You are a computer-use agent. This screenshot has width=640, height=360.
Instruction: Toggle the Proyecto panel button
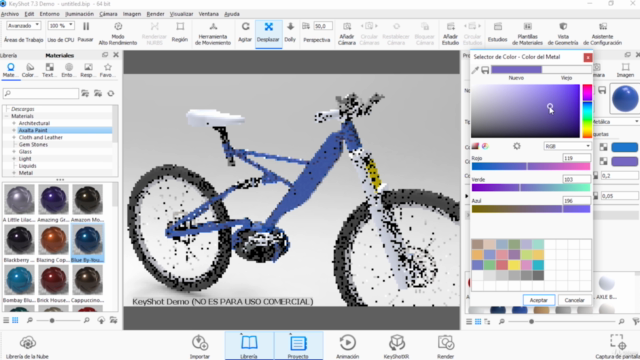pos(298,347)
